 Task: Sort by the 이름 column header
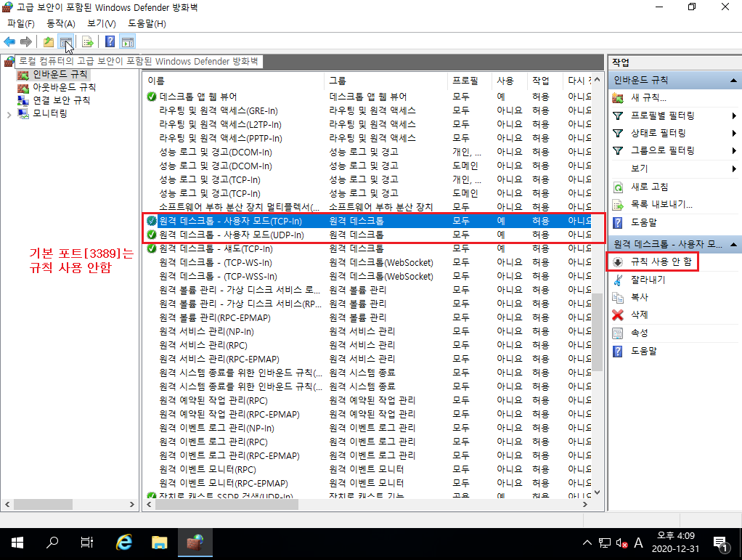pos(233,81)
